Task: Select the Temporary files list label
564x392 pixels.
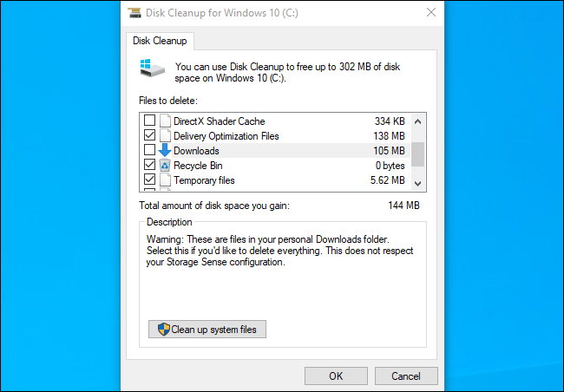Action: [204, 180]
